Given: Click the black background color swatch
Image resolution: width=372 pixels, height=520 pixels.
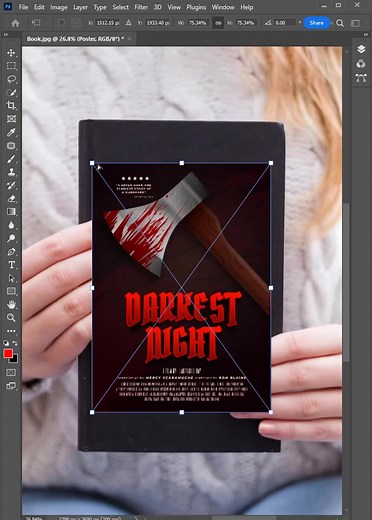Looking at the screenshot, I should (15, 360).
